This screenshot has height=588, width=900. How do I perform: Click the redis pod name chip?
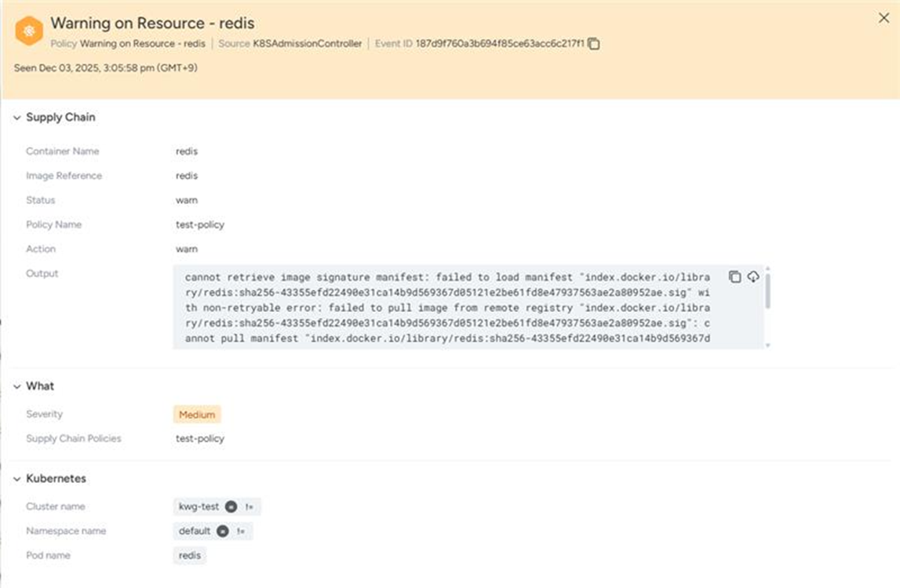click(189, 555)
